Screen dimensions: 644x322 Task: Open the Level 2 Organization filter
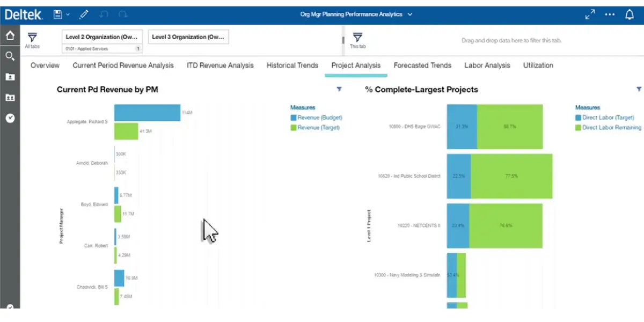(x=102, y=37)
